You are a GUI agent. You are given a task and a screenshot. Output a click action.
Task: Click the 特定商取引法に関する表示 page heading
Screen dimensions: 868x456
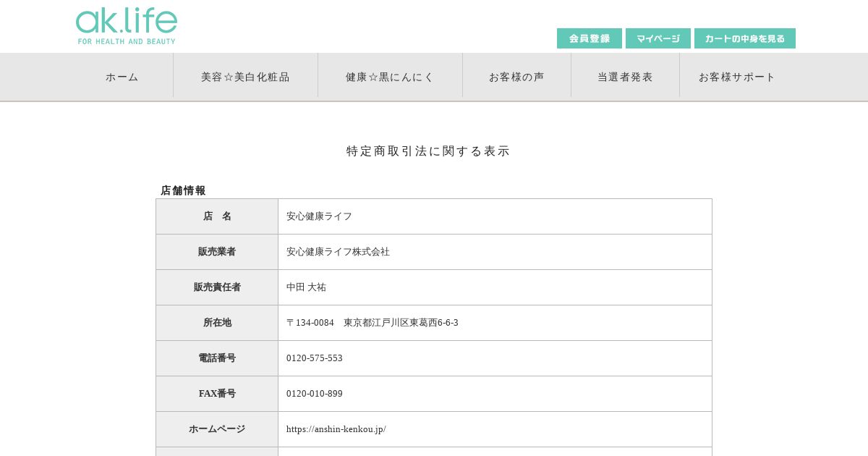pyautogui.click(x=428, y=151)
